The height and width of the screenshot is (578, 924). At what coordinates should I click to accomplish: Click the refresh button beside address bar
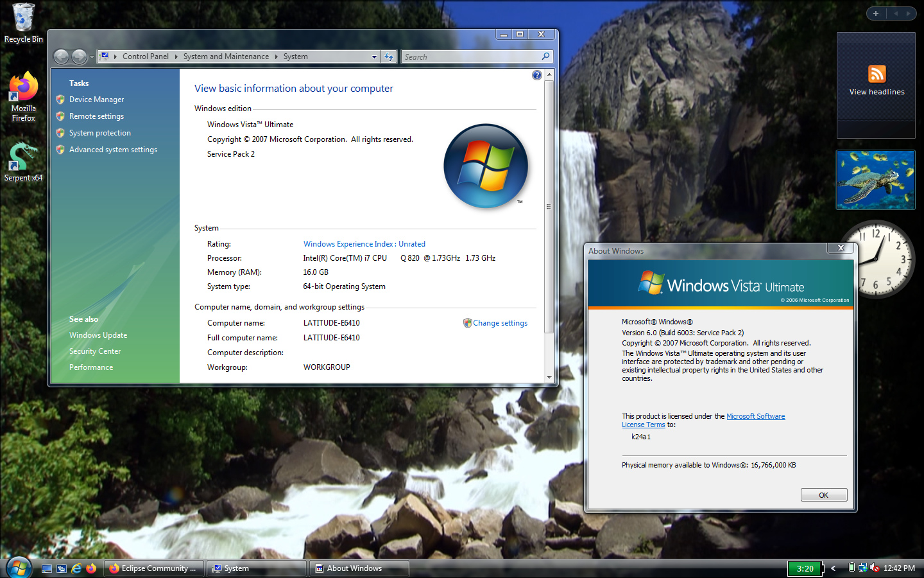coord(389,57)
